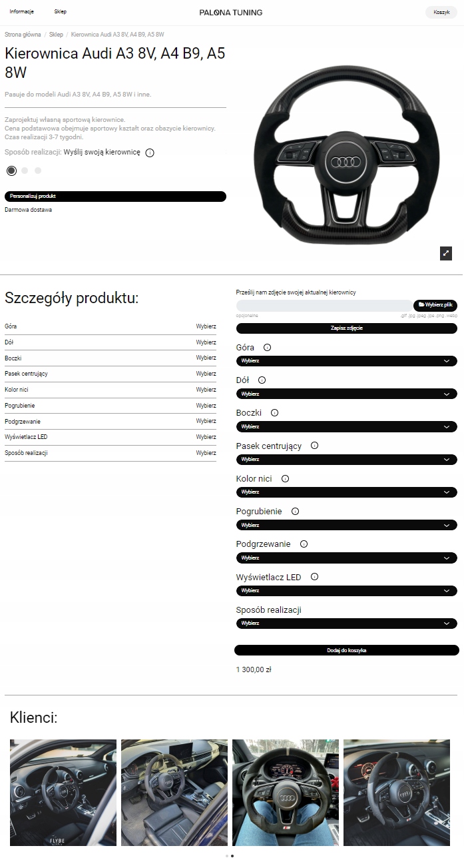The image size is (464, 868).
Task: Go to the Sklep menu item
Action: (x=61, y=12)
